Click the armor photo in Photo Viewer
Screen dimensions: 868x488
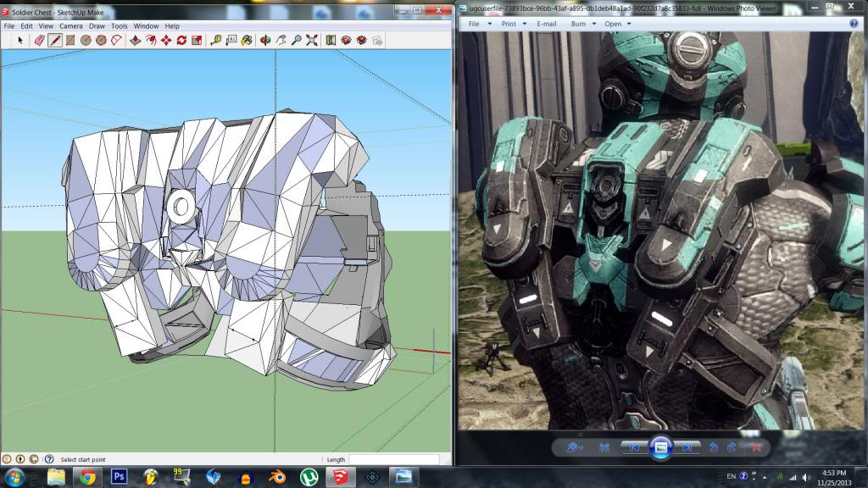coord(660,230)
